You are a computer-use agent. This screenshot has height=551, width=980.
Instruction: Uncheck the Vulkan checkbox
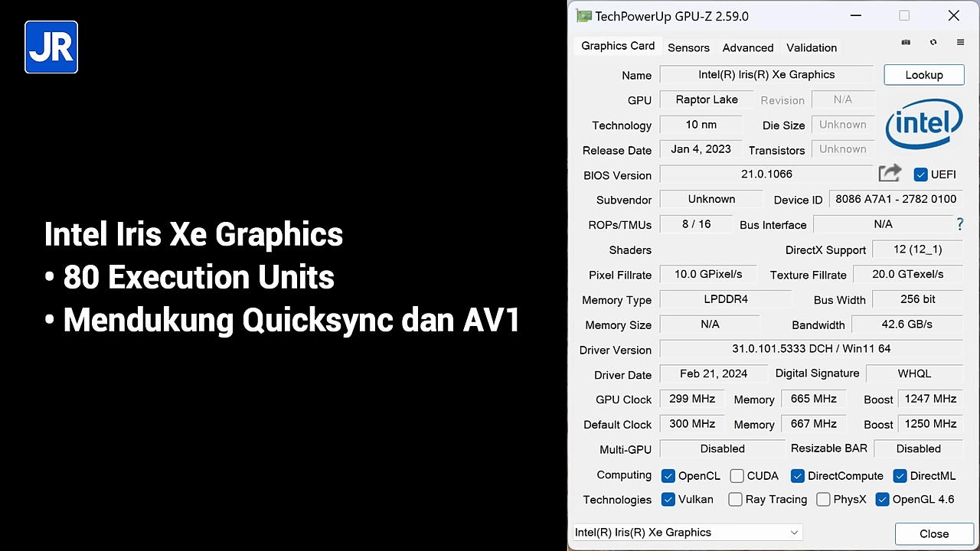pos(668,500)
